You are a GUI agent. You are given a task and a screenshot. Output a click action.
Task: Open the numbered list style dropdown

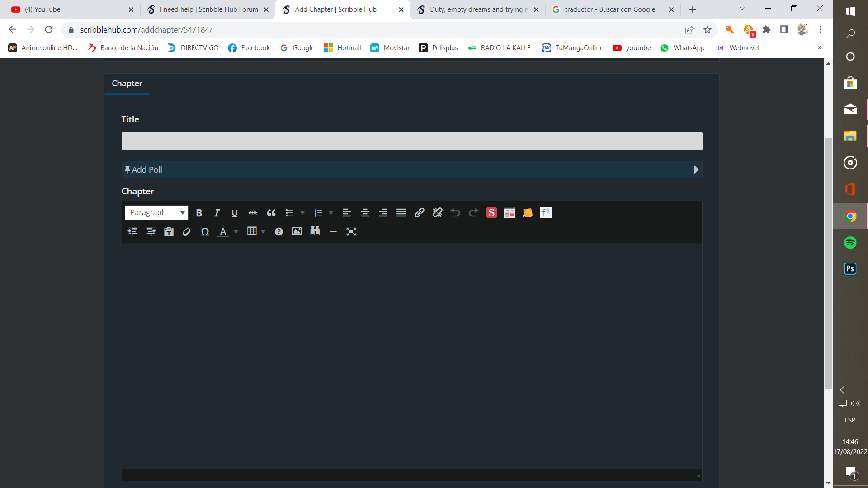[331, 213]
